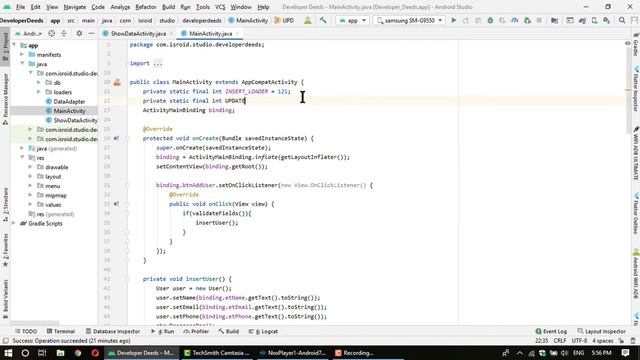Expand the manifests folder
Screen dimensions: 640x360
tap(22, 55)
